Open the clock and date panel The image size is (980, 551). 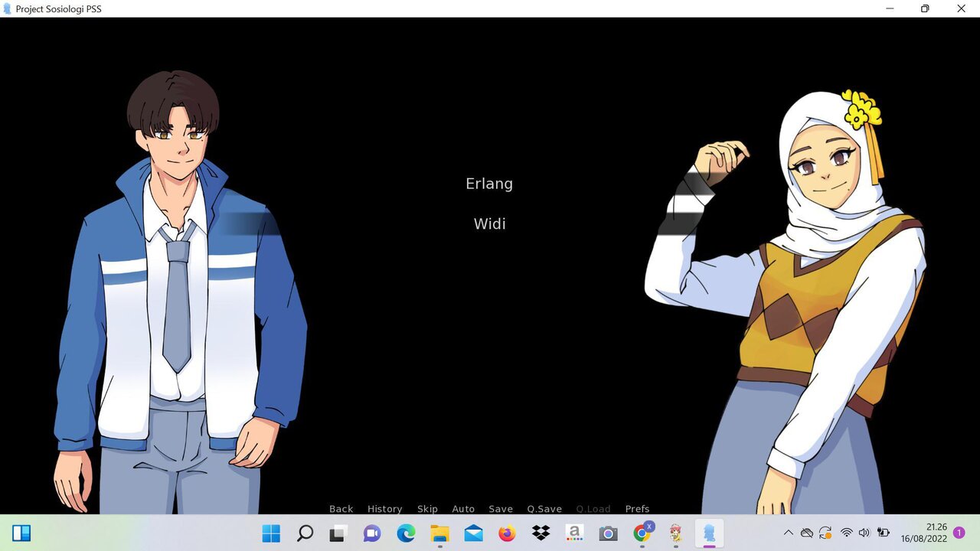pos(924,533)
